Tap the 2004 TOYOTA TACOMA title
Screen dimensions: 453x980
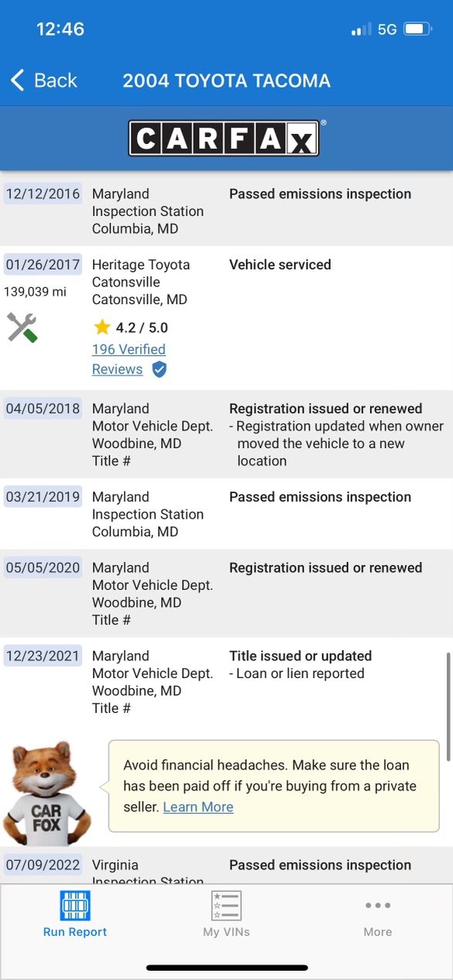226,81
